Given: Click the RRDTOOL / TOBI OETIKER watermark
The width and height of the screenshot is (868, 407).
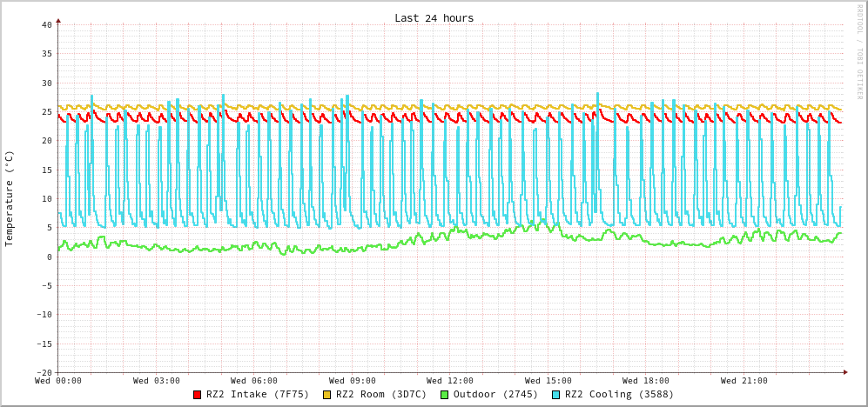Looking at the screenshot, I should (858, 52).
